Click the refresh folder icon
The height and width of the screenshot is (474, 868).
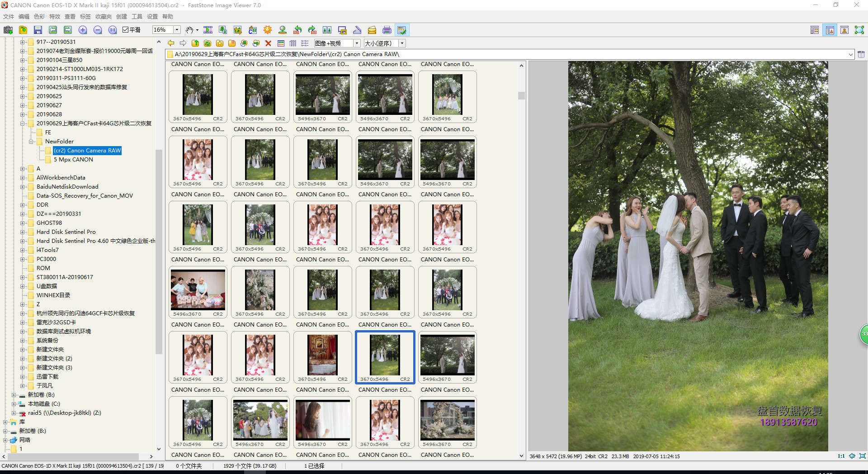pos(208,43)
